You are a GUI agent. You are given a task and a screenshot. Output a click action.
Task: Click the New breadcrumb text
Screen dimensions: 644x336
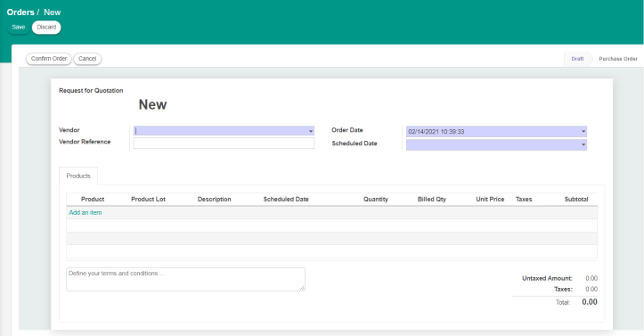point(53,12)
